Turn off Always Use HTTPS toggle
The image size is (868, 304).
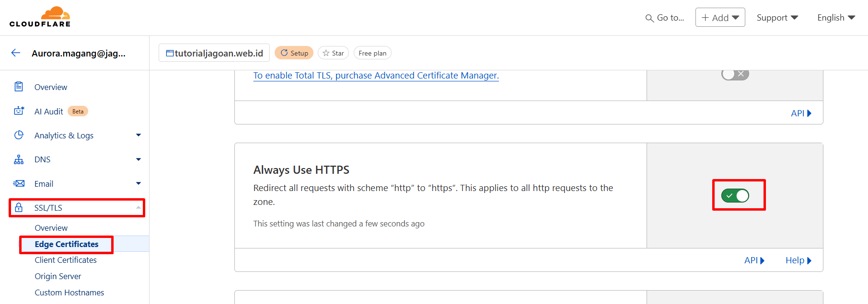[735, 195]
